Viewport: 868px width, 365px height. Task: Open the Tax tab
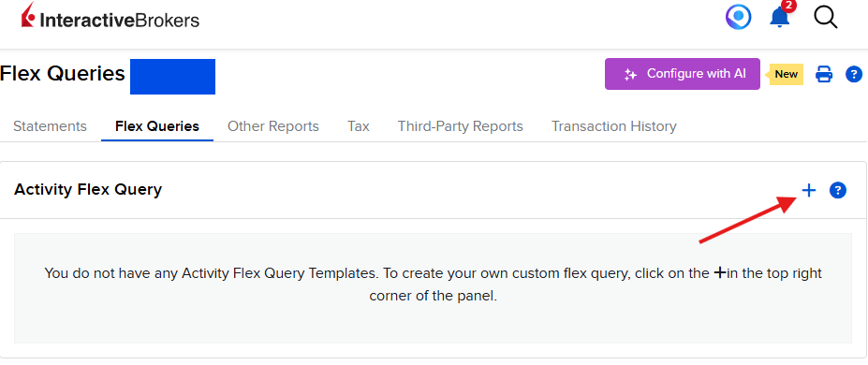coord(359,126)
